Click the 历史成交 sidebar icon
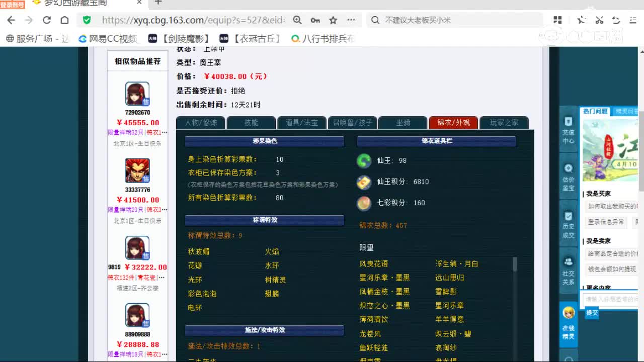 click(x=568, y=224)
